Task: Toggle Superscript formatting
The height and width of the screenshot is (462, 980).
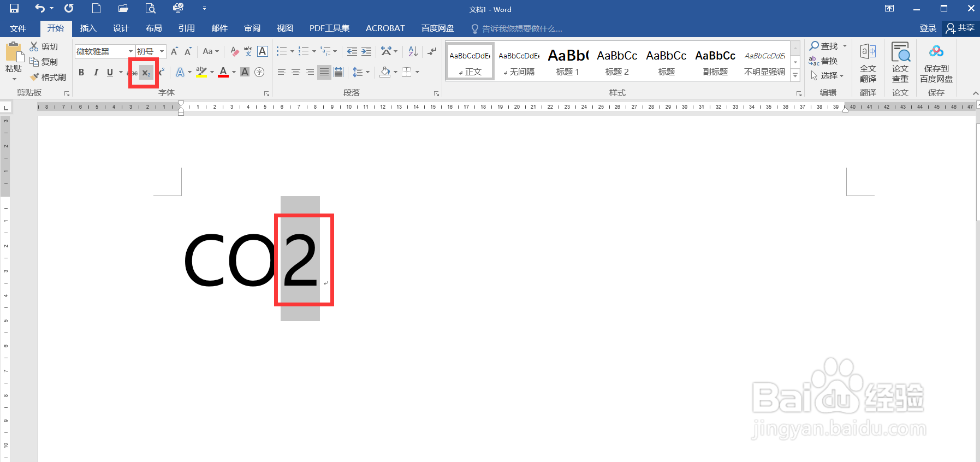Action: coord(161,72)
